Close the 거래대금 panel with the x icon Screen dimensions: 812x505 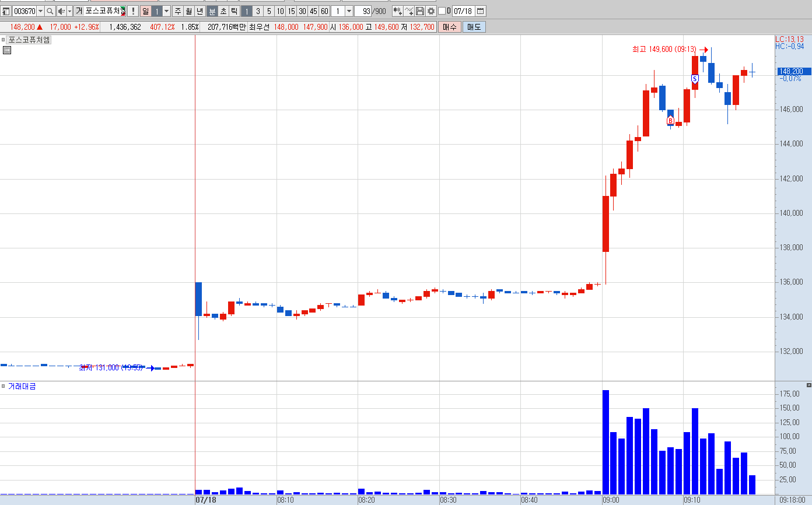[x=808, y=385]
